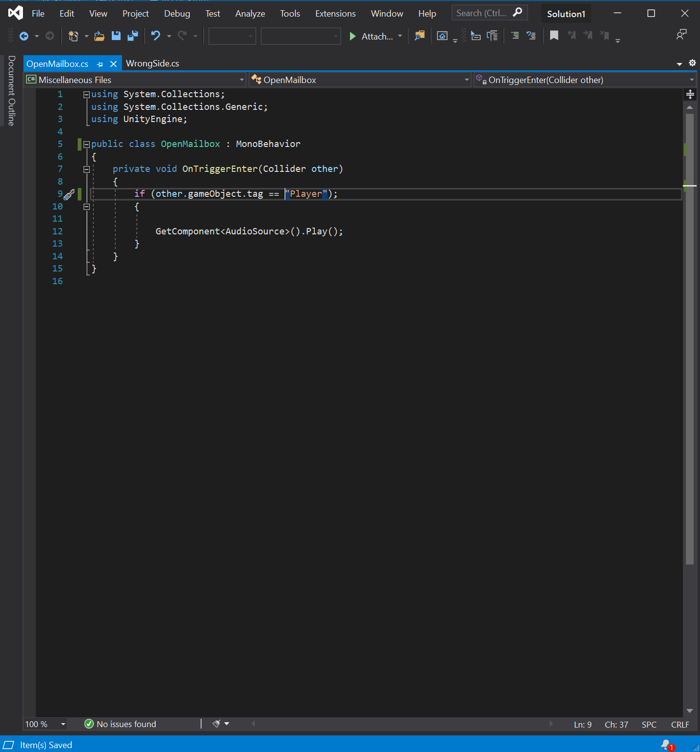Click the Find in Files icon

coord(419,36)
